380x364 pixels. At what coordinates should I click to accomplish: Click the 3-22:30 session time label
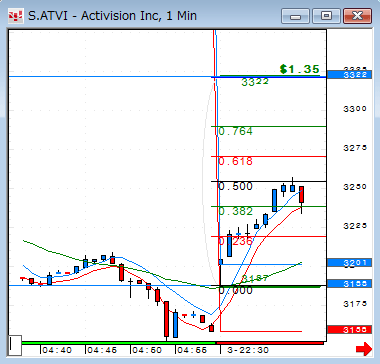(x=248, y=350)
